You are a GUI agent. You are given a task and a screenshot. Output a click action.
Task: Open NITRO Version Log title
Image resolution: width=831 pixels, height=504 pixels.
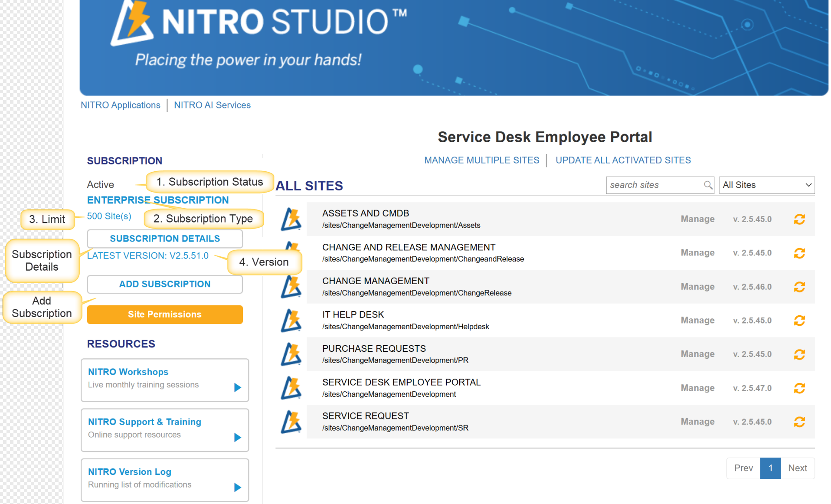(x=130, y=472)
